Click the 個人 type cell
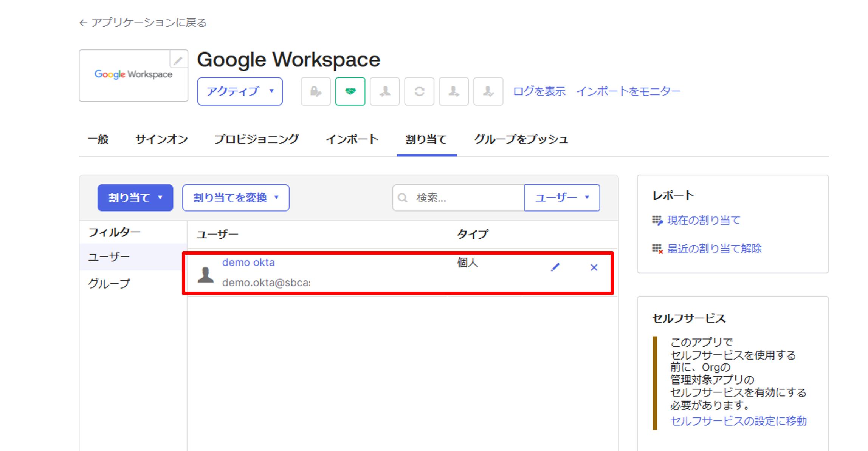Screen dimensions: 868x451 (x=467, y=263)
